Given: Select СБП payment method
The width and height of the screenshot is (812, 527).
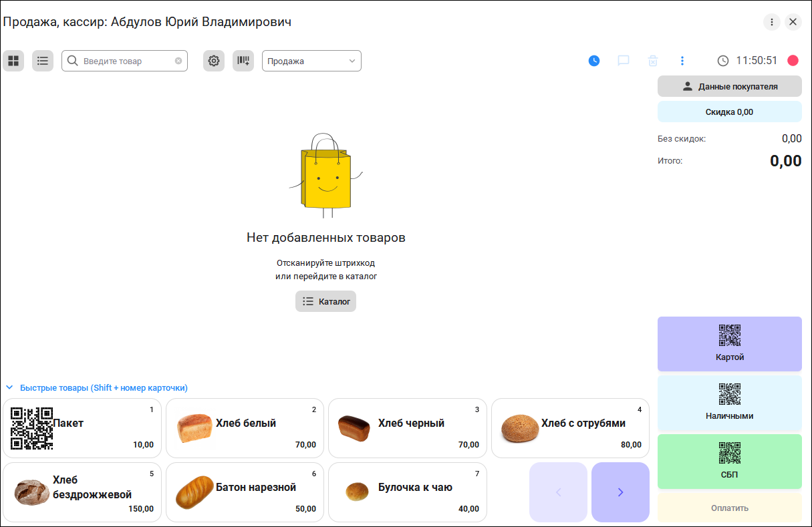Looking at the screenshot, I should coord(729,461).
